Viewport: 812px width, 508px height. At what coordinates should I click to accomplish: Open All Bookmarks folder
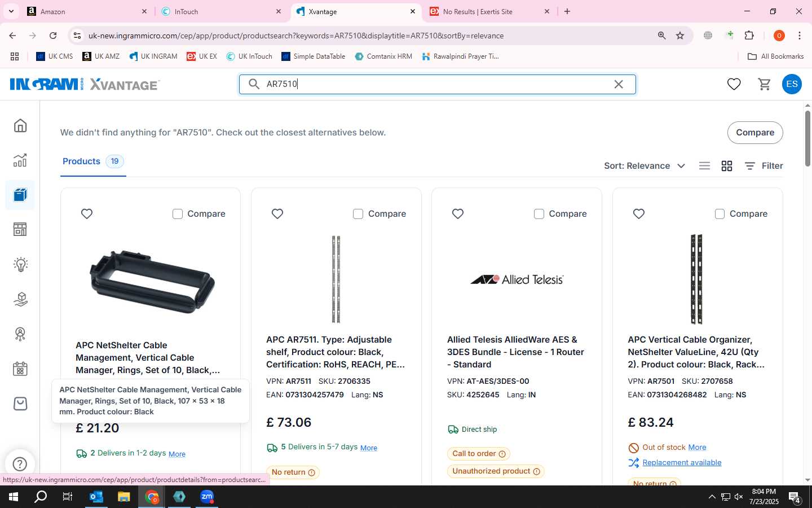click(x=775, y=56)
